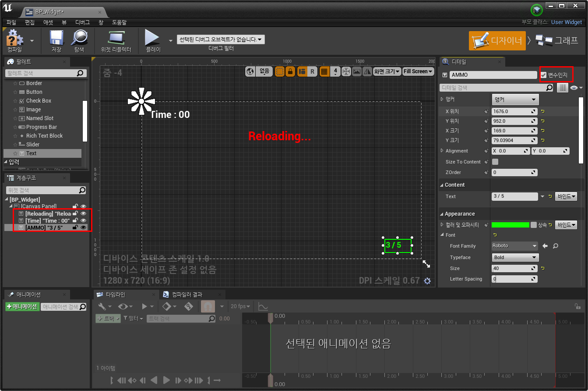Click the X 위치 value field 1676.0

(x=514, y=111)
